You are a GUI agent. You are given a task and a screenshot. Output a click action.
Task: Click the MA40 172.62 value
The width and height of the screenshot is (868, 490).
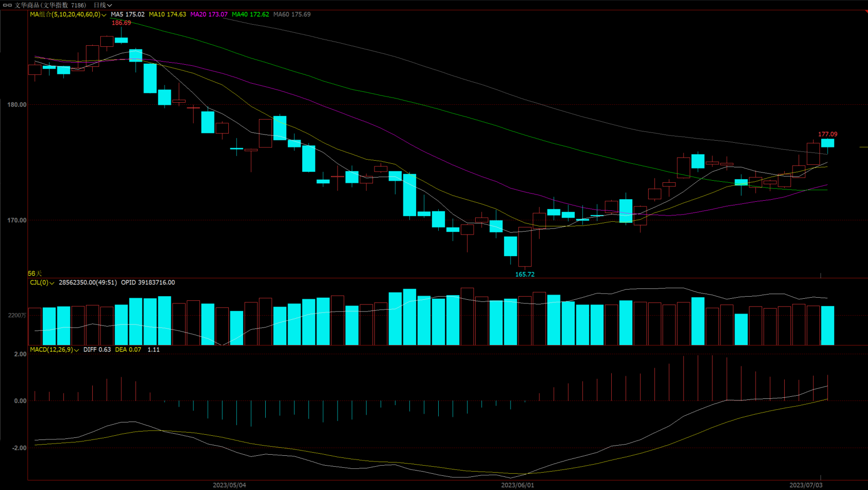click(x=250, y=14)
